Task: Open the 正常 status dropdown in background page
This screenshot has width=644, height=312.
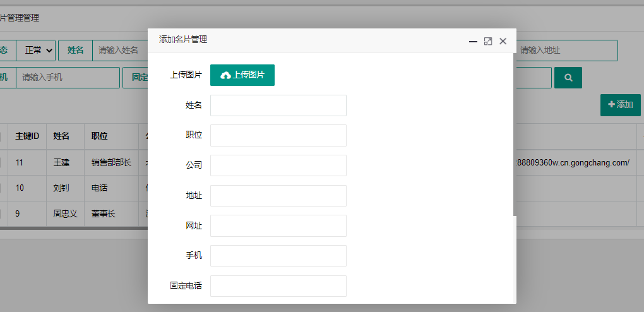Action: coord(36,51)
